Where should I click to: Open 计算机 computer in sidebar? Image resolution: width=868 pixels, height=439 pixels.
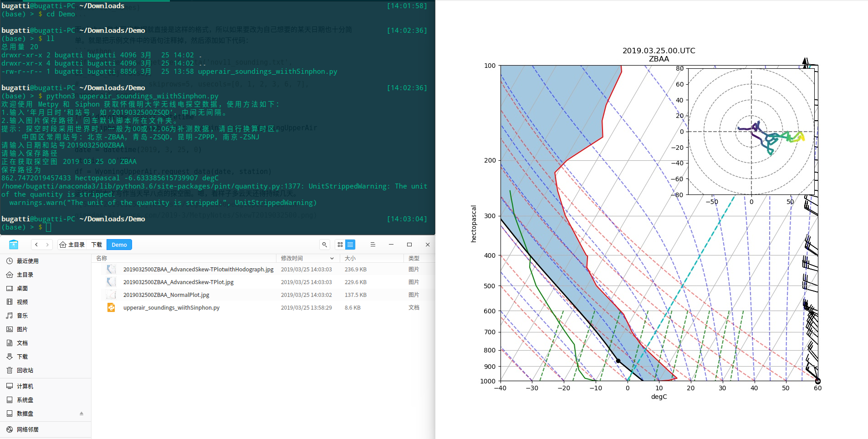[25, 386]
